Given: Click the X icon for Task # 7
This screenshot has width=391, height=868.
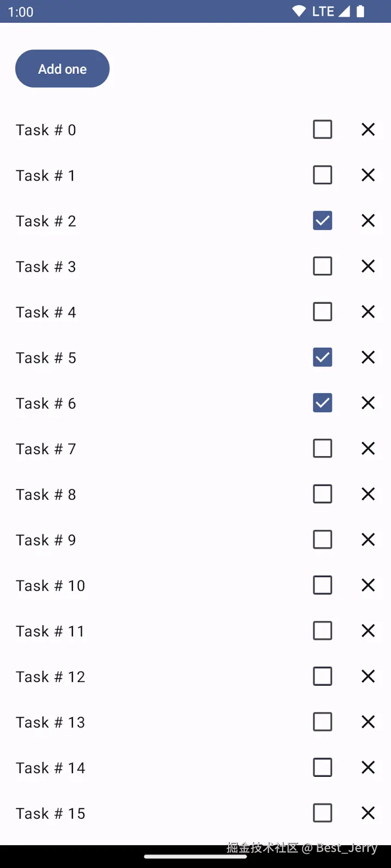Looking at the screenshot, I should tap(368, 449).
